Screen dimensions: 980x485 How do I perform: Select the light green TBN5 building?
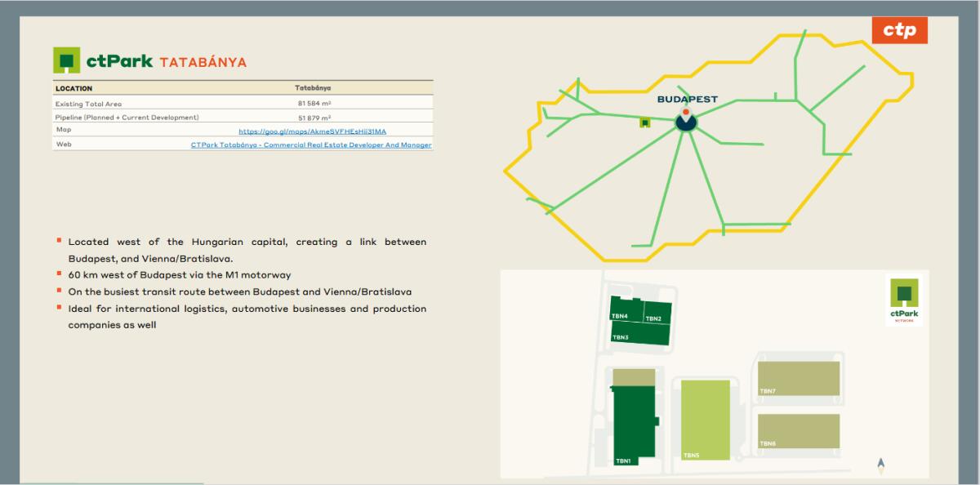[706, 418]
